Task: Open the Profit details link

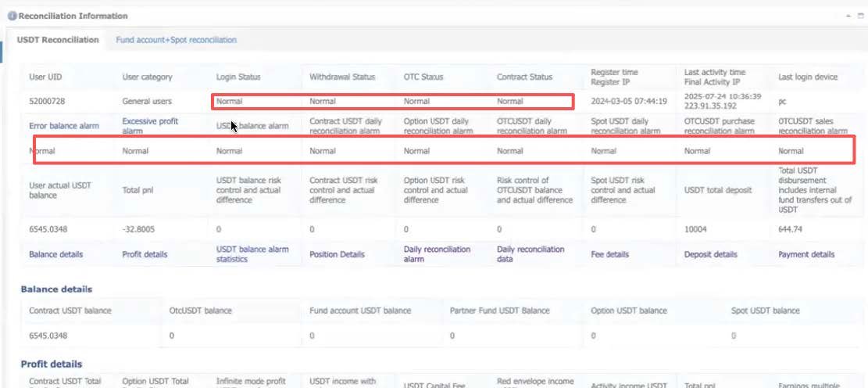Action: [145, 254]
